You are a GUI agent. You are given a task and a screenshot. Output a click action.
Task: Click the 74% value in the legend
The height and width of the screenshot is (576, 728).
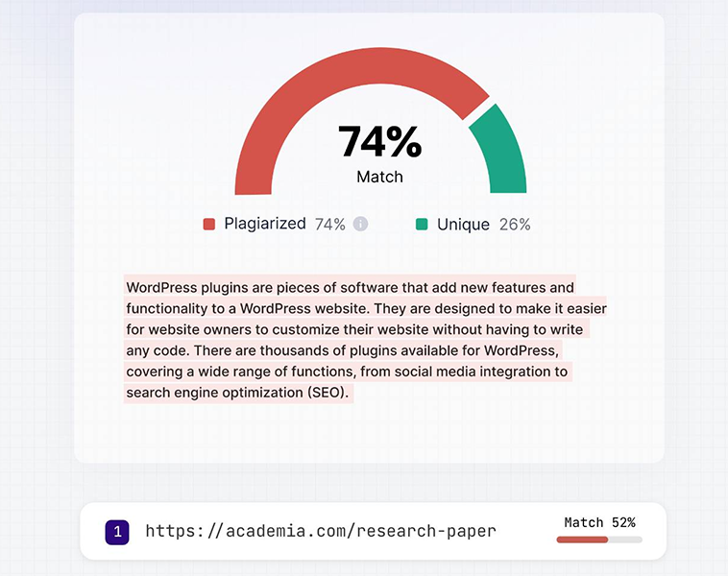(329, 224)
